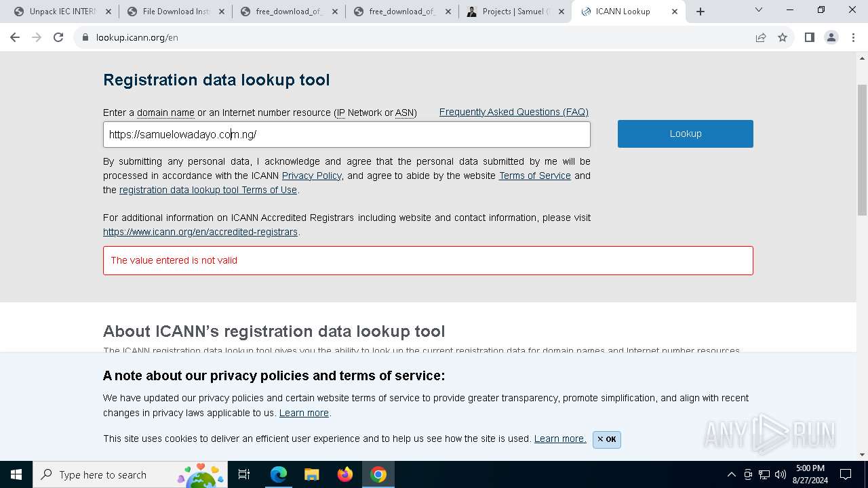Click the 'IP' abbreviation term
The image size is (868, 488).
click(x=340, y=113)
